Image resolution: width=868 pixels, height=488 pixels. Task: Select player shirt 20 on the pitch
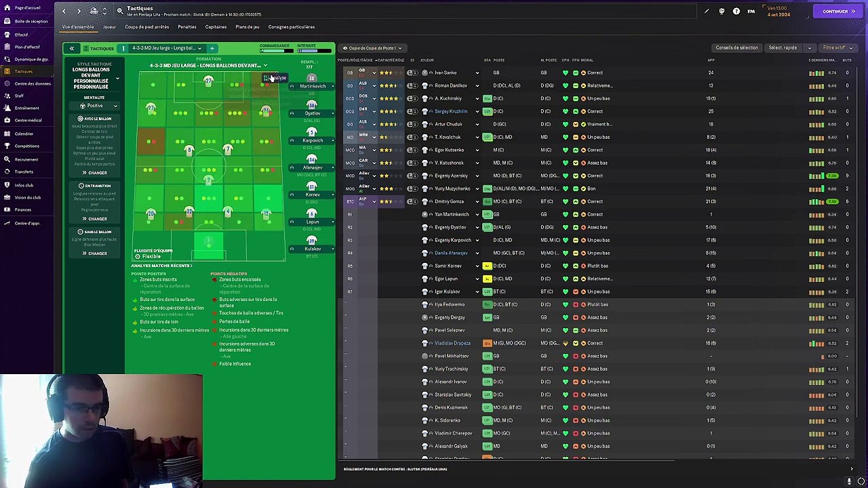point(151,216)
